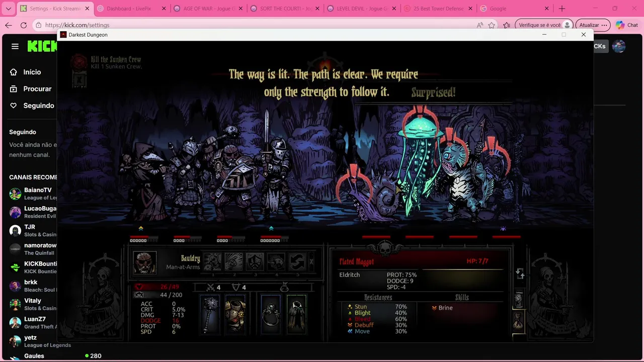The height and width of the screenshot is (362, 644).
Task: Click the mace weapon equipment slot
Action: coord(210,314)
